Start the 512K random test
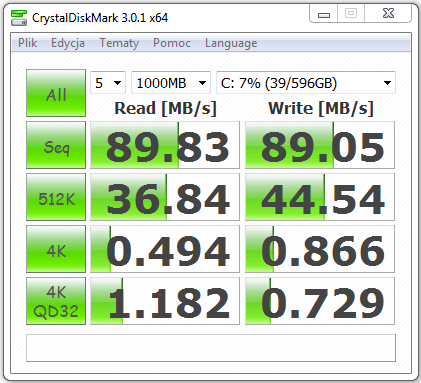Image resolution: width=421 pixels, height=383 pixels. click(x=56, y=197)
